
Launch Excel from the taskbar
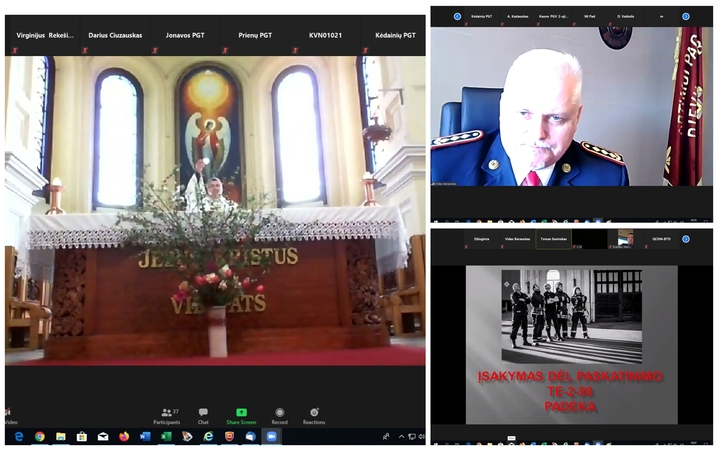tap(166, 437)
